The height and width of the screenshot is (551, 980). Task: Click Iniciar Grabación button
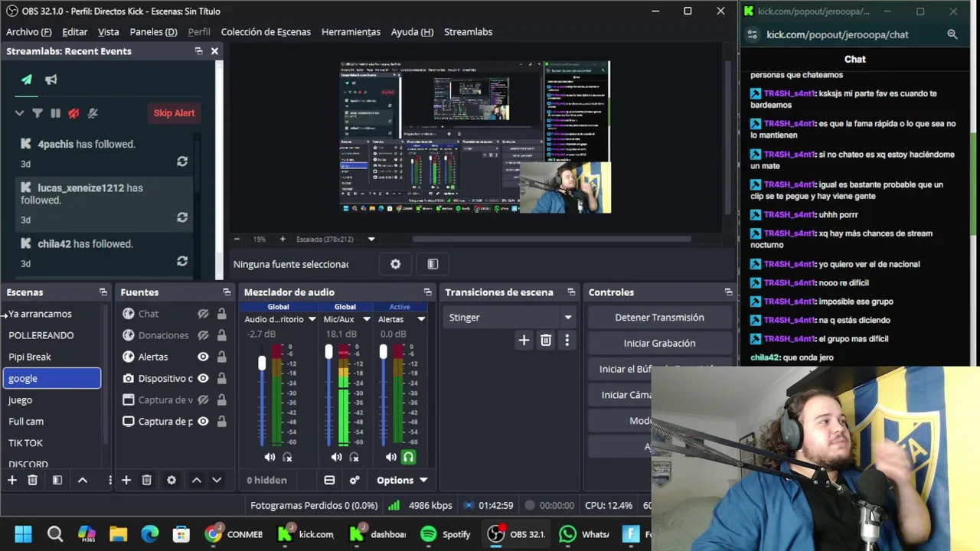coord(659,344)
